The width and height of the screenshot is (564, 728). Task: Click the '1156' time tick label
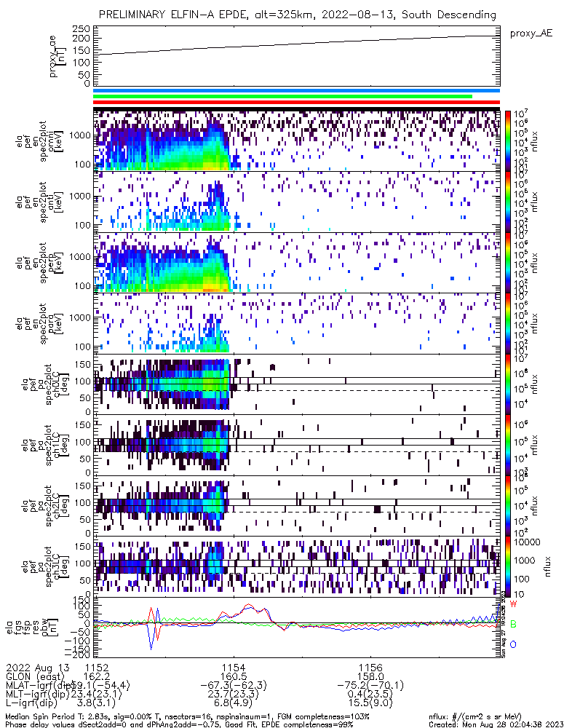click(370, 667)
